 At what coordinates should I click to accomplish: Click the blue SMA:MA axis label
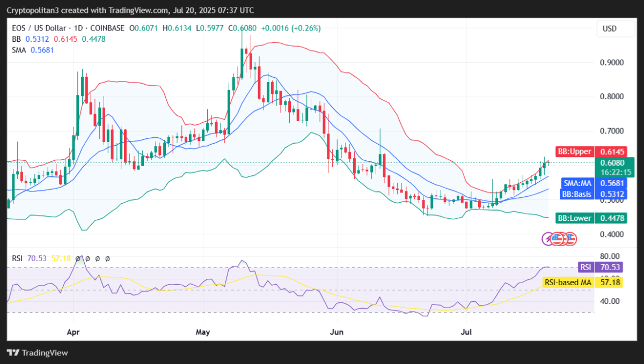576,183
